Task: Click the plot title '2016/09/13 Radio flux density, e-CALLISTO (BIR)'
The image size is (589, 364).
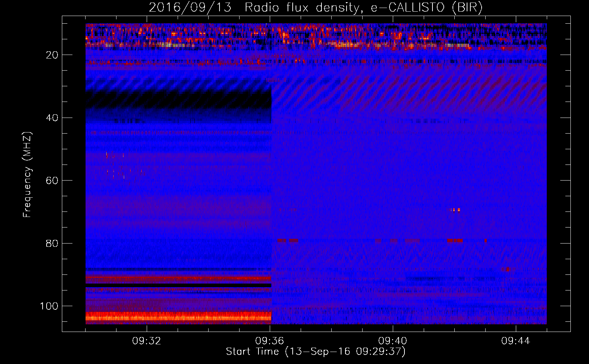Action: pyautogui.click(x=316, y=7)
